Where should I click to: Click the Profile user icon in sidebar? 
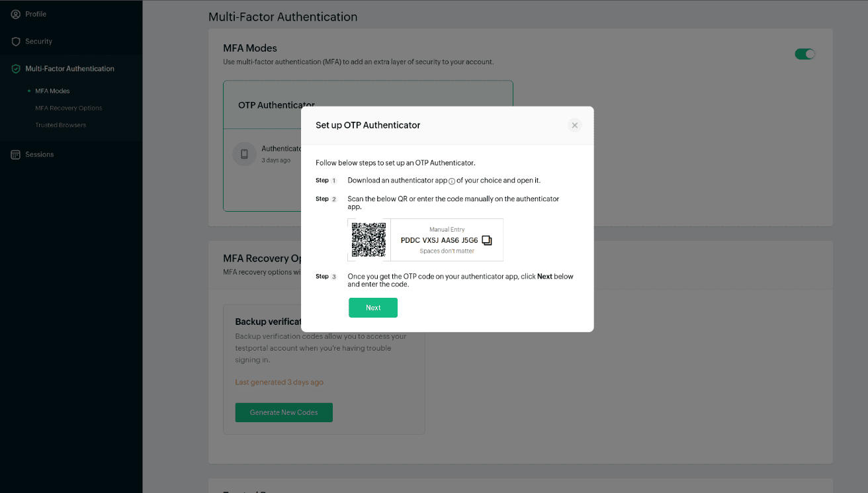16,14
